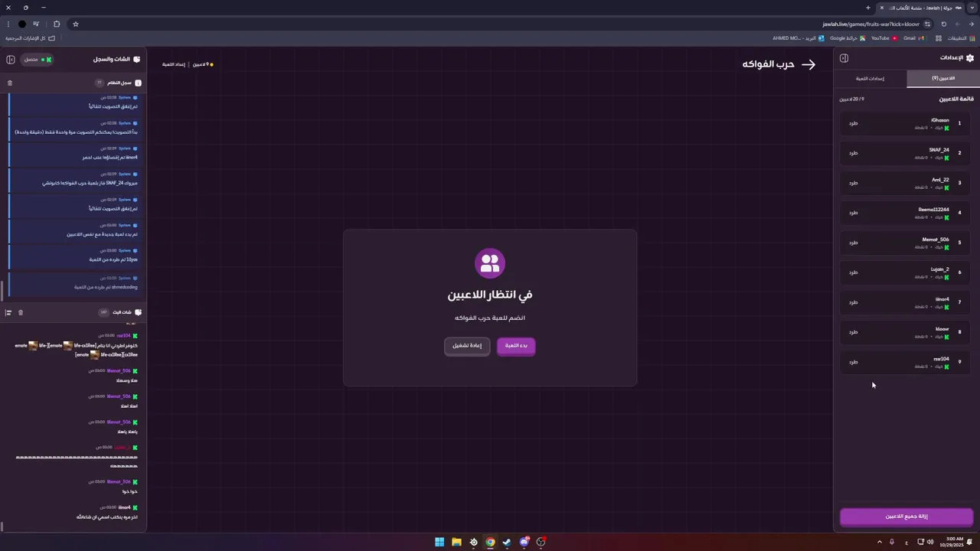Bookmark this page with the star icon

point(75,24)
